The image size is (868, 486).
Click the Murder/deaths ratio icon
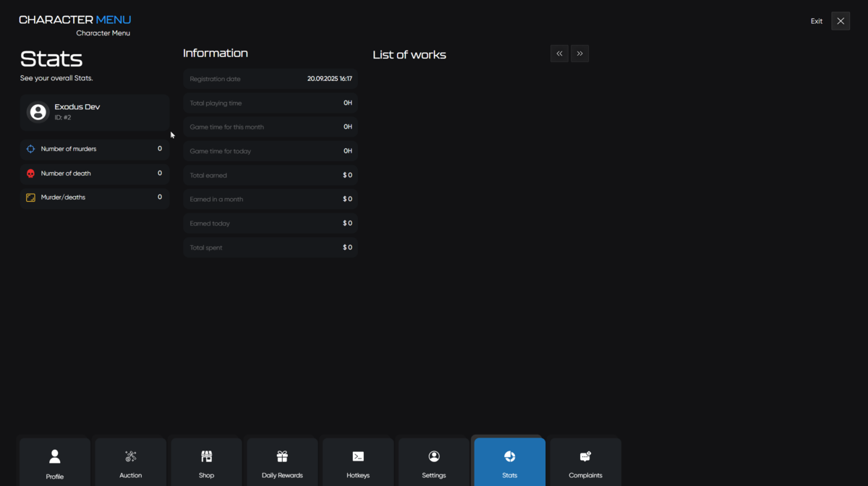click(30, 197)
